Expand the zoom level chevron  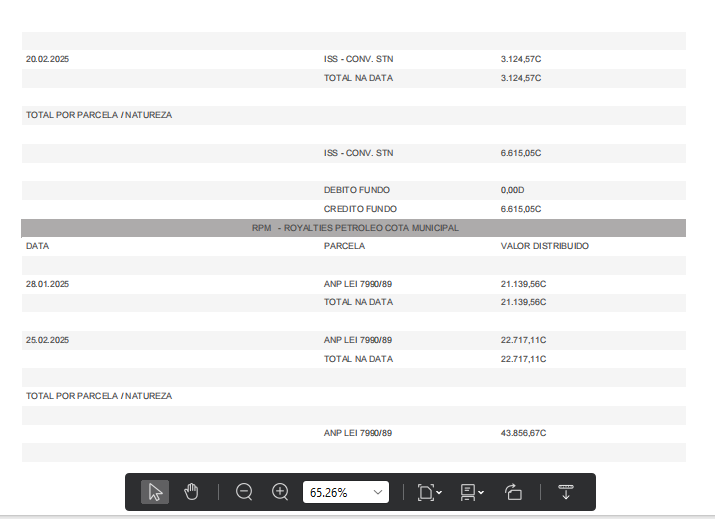click(378, 492)
